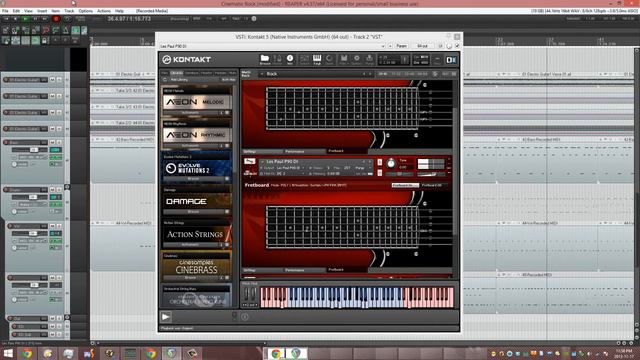
Task: Open the Track menu
Action: point(69,11)
